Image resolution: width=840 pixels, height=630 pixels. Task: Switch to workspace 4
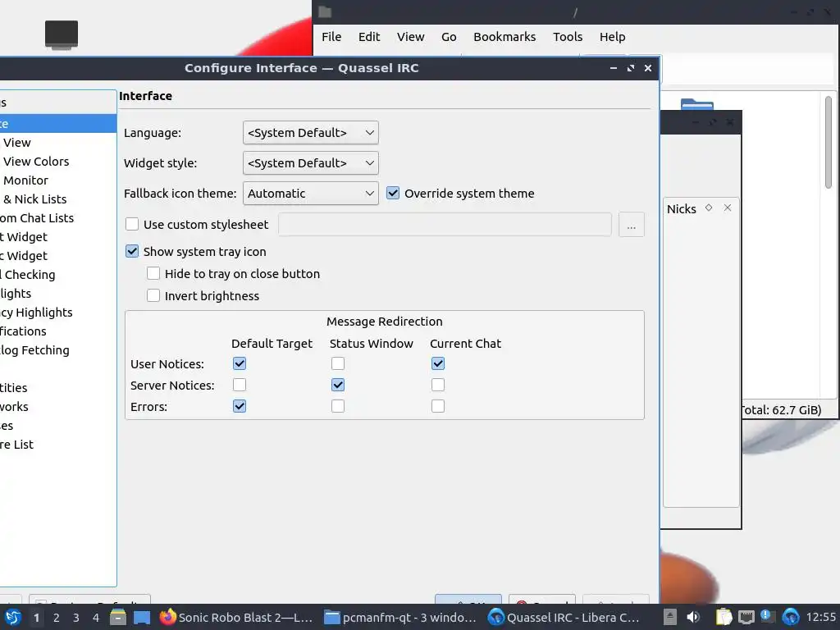(x=96, y=617)
